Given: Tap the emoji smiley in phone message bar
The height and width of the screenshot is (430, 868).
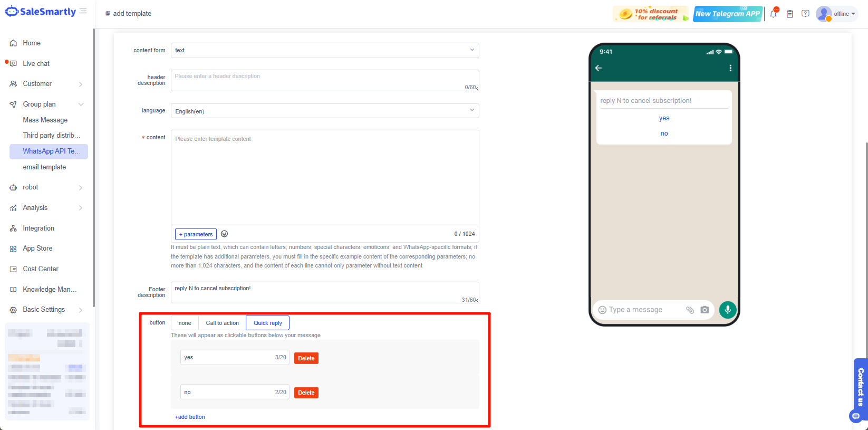Looking at the screenshot, I should [x=602, y=310].
